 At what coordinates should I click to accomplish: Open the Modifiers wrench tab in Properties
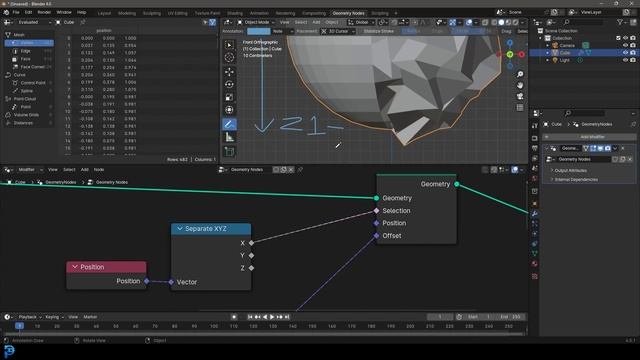(x=535, y=213)
